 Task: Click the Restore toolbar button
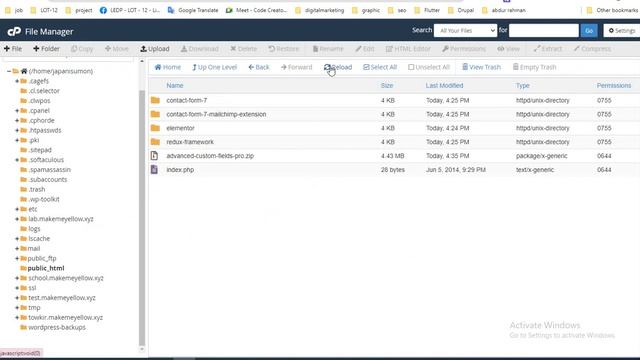(x=283, y=49)
